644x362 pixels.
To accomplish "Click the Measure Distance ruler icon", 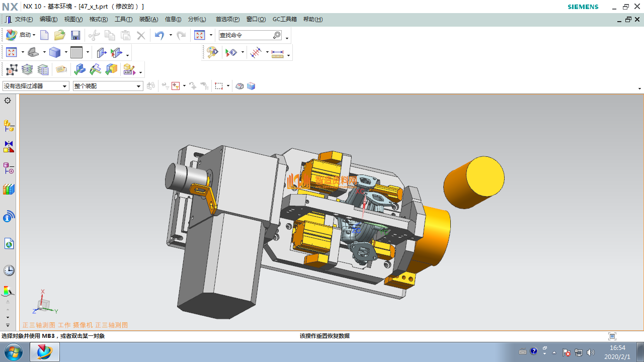I will pos(278,53).
